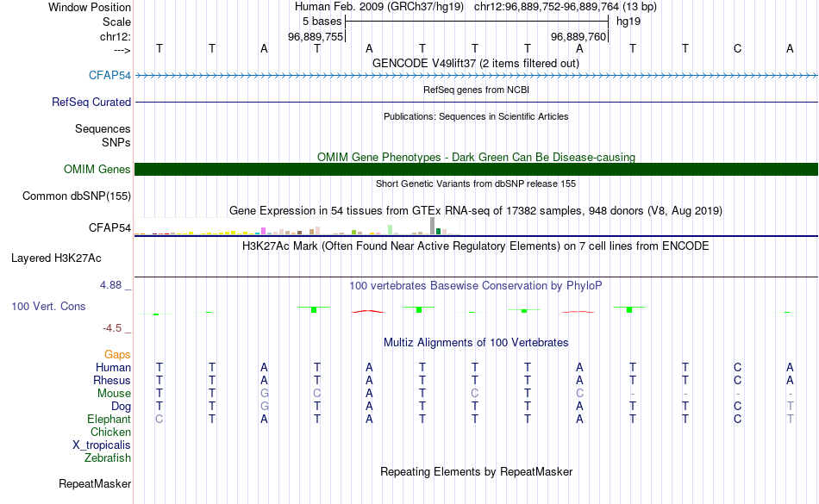
Task: Click the chr12: ruler label
Action: point(116,36)
